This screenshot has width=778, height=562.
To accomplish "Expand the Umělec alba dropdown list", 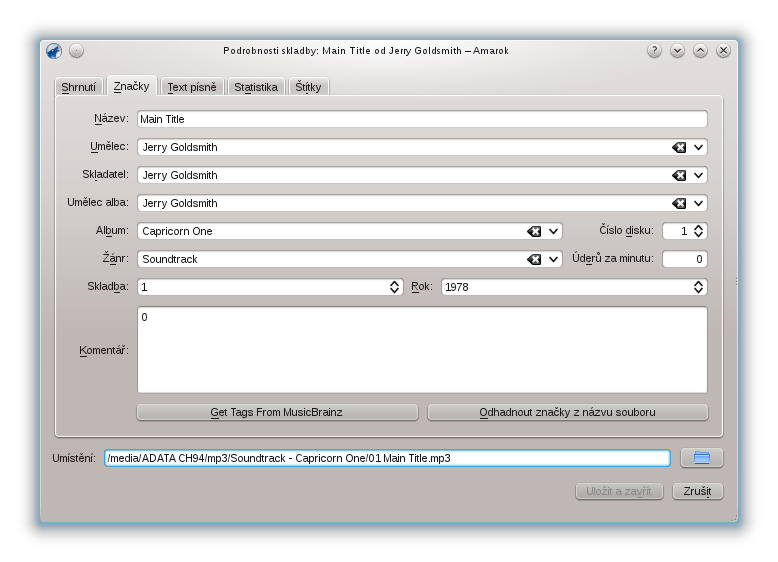I will pyautogui.click(x=699, y=203).
